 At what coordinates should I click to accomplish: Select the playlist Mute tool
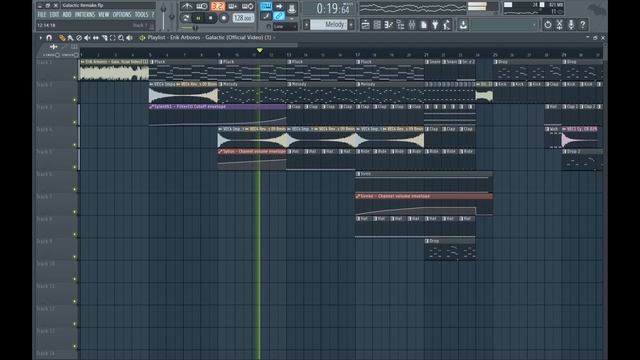87,38
